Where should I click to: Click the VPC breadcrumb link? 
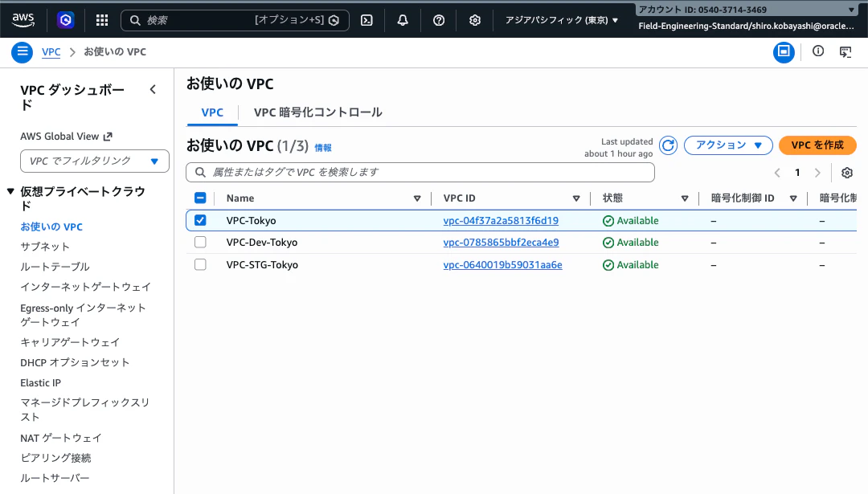[x=51, y=52]
